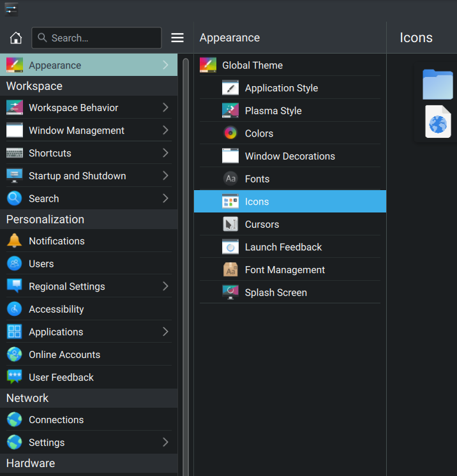This screenshot has height=476, width=457.
Task: Open Colors settings page
Action: [290, 133]
